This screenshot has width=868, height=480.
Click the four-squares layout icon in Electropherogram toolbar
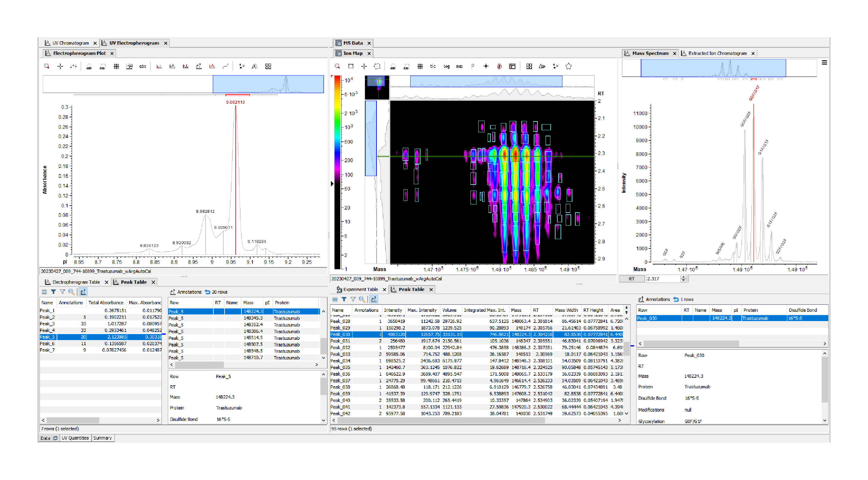pos(268,66)
